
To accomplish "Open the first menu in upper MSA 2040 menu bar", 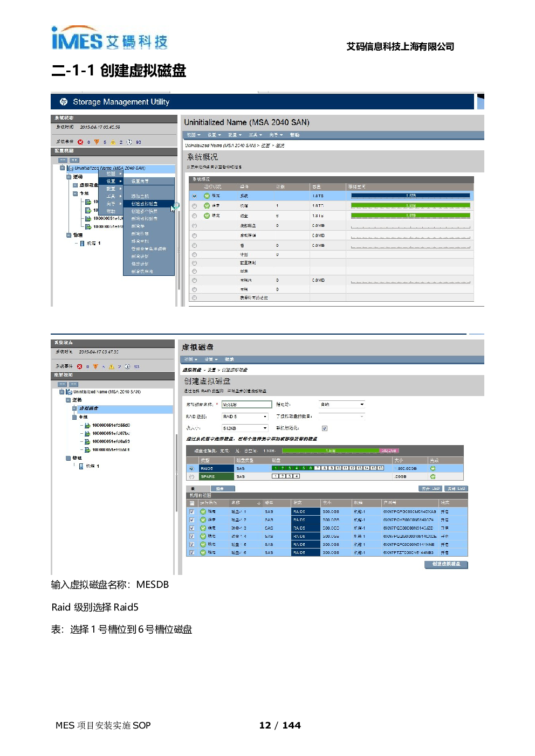I will point(194,135).
